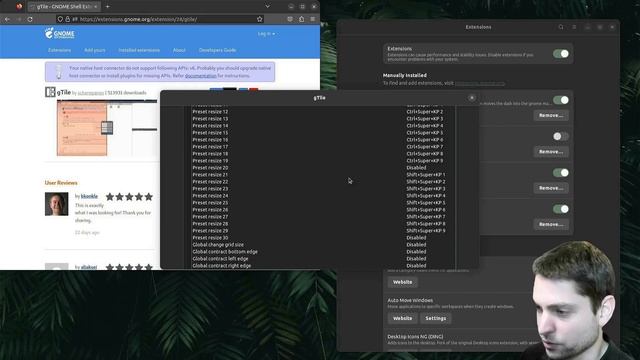The width and height of the screenshot is (640, 360).
Task: Click Website button above Auto Move Windows
Action: point(402,282)
